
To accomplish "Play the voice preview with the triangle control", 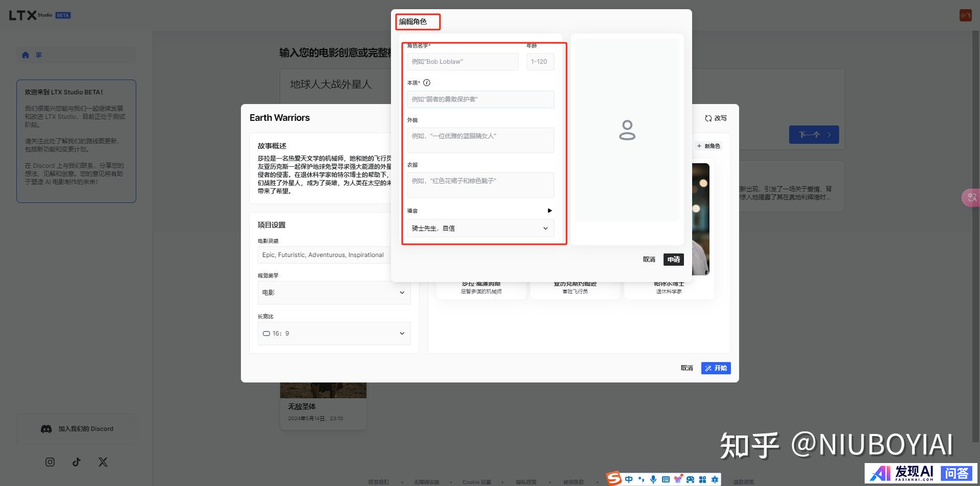I will click(550, 210).
